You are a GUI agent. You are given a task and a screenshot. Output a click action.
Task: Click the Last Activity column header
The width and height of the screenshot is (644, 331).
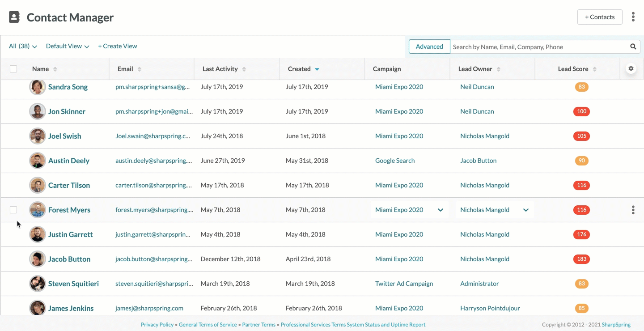pos(220,69)
